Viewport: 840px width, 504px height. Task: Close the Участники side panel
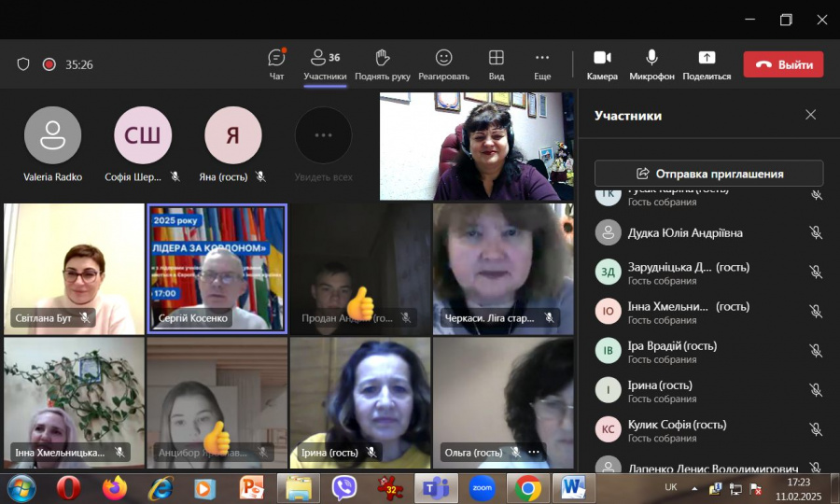[x=810, y=115]
